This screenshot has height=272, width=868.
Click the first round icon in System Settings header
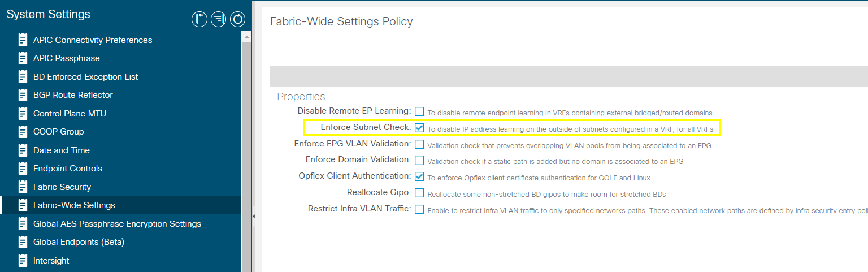(x=199, y=19)
